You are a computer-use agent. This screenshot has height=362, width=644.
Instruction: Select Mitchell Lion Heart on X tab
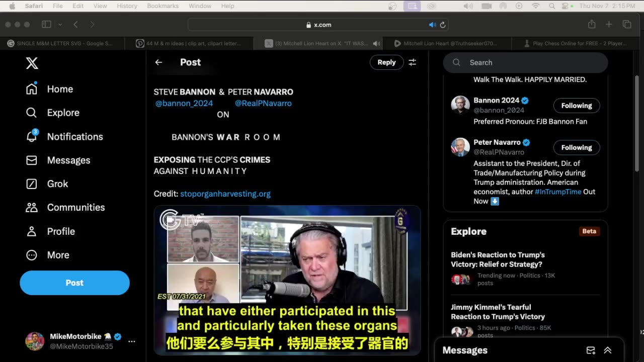tap(317, 43)
